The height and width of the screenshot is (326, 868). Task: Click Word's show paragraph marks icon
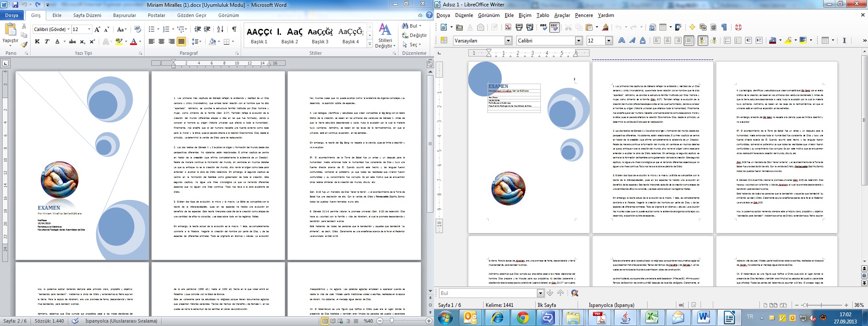(234, 29)
